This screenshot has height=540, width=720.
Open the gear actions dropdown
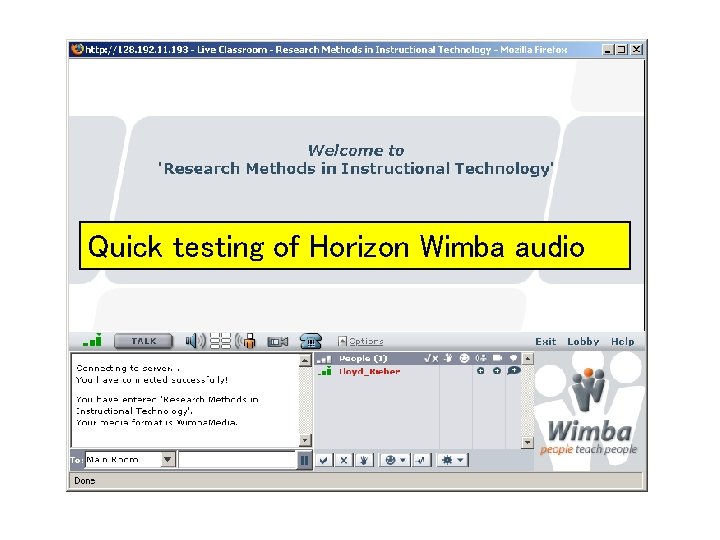452,460
